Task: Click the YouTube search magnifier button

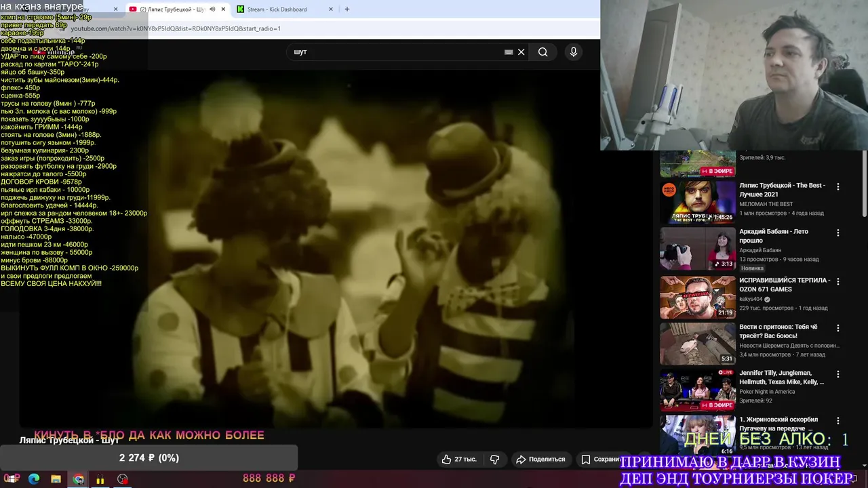Action: click(x=542, y=52)
